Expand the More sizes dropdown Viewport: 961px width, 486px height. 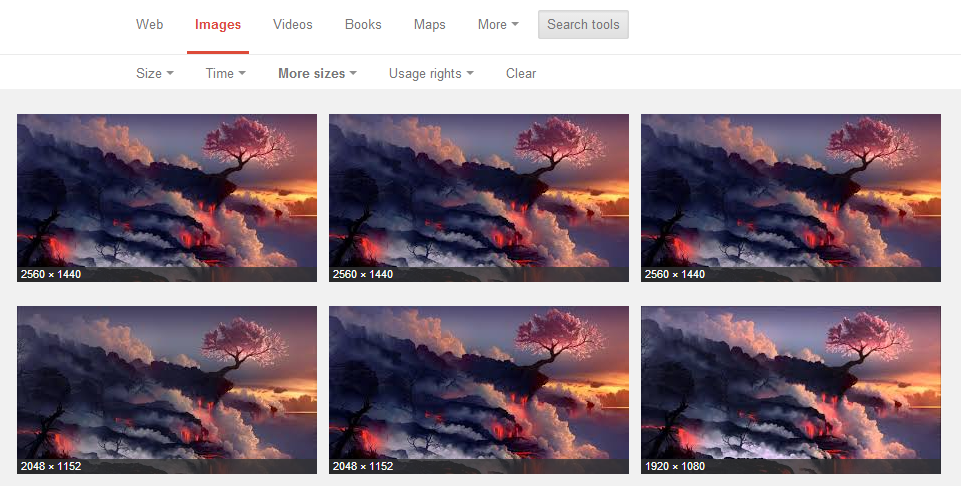coord(317,74)
